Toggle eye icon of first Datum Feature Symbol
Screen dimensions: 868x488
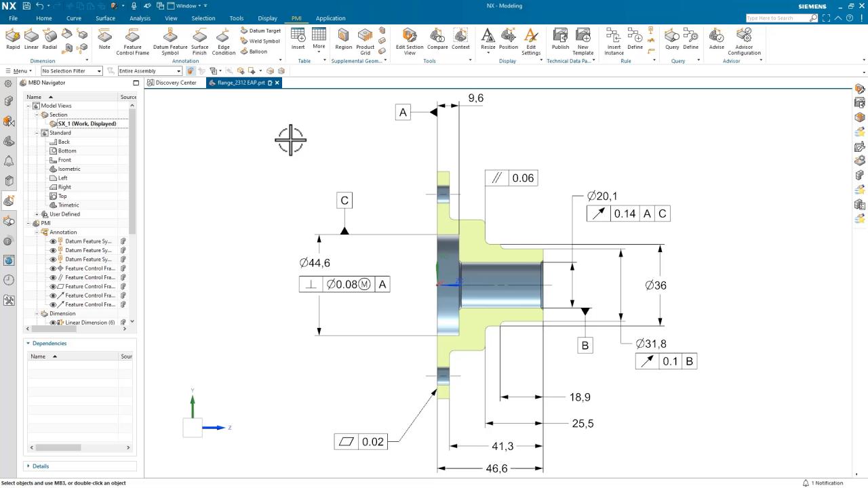[53, 241]
